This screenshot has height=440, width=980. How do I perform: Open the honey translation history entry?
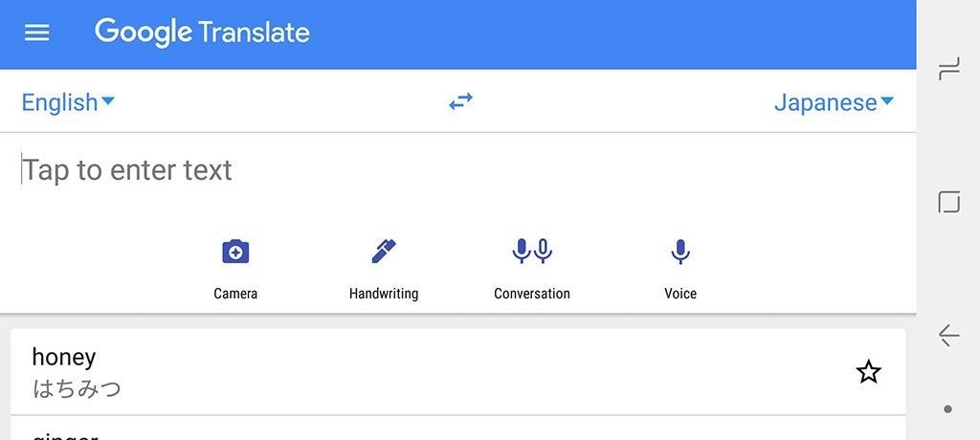click(x=458, y=372)
